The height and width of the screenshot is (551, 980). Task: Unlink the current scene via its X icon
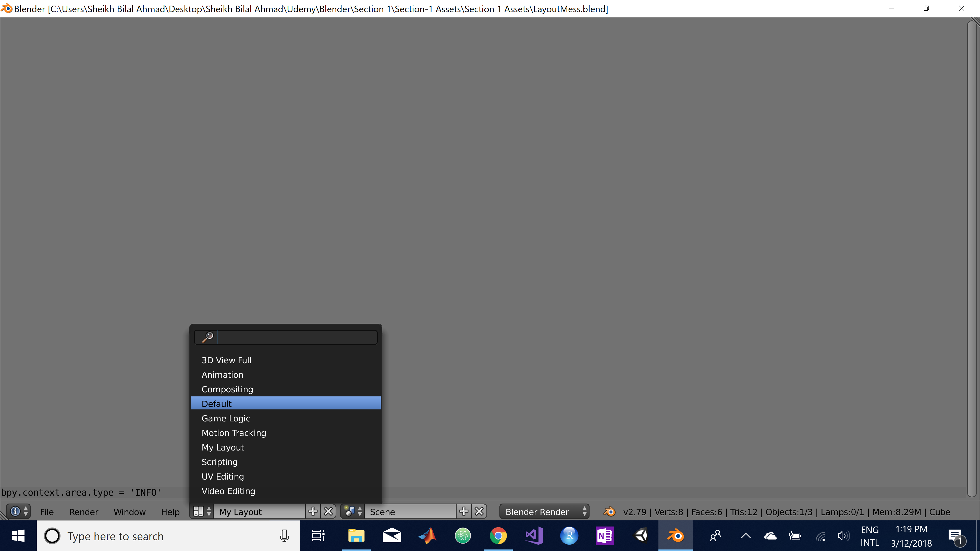tap(479, 511)
